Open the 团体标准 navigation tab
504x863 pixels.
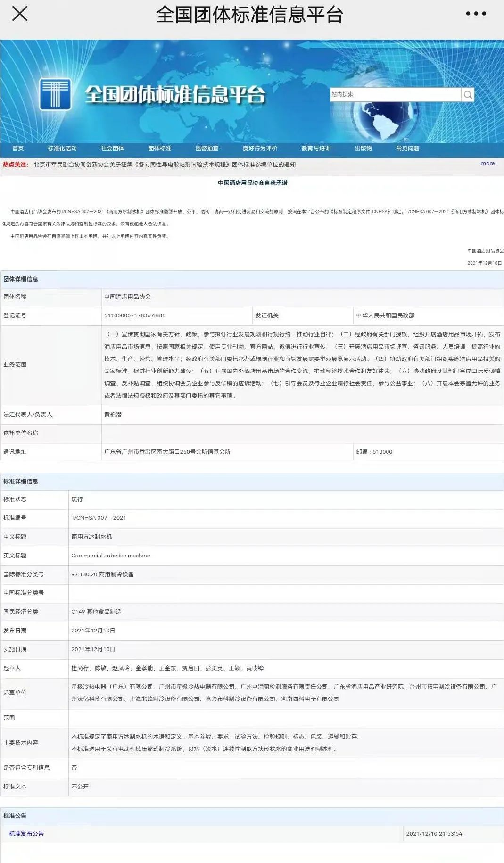coord(160,149)
